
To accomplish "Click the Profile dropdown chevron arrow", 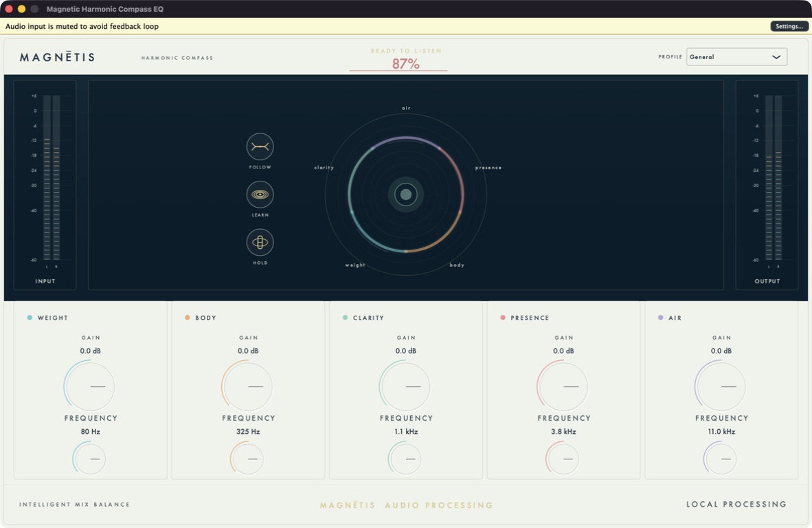I will [x=776, y=57].
